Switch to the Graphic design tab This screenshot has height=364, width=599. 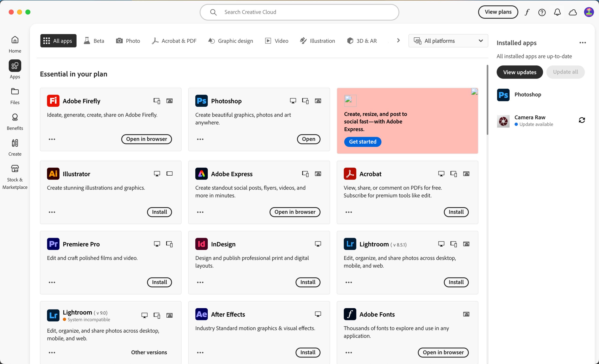230,41
